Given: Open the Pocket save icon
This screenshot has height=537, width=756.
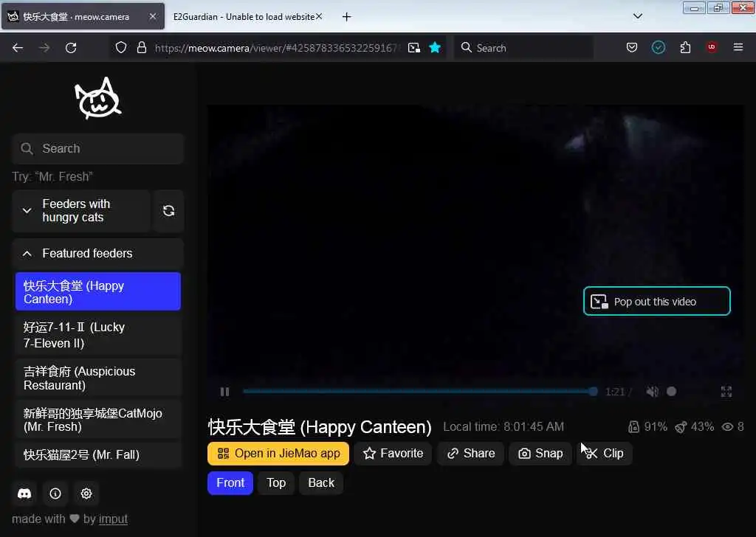Looking at the screenshot, I should point(632,47).
